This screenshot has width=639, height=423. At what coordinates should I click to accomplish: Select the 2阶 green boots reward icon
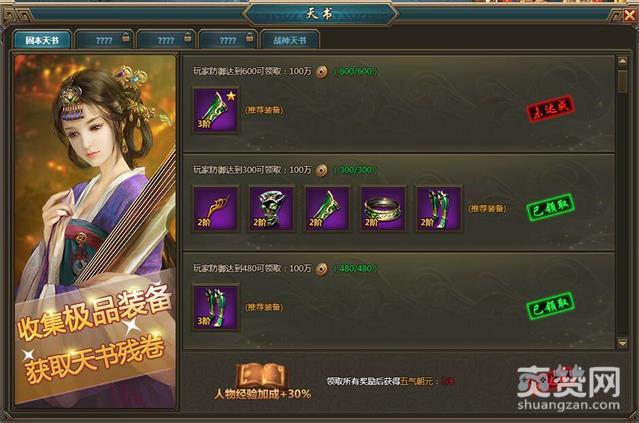tap(438, 209)
